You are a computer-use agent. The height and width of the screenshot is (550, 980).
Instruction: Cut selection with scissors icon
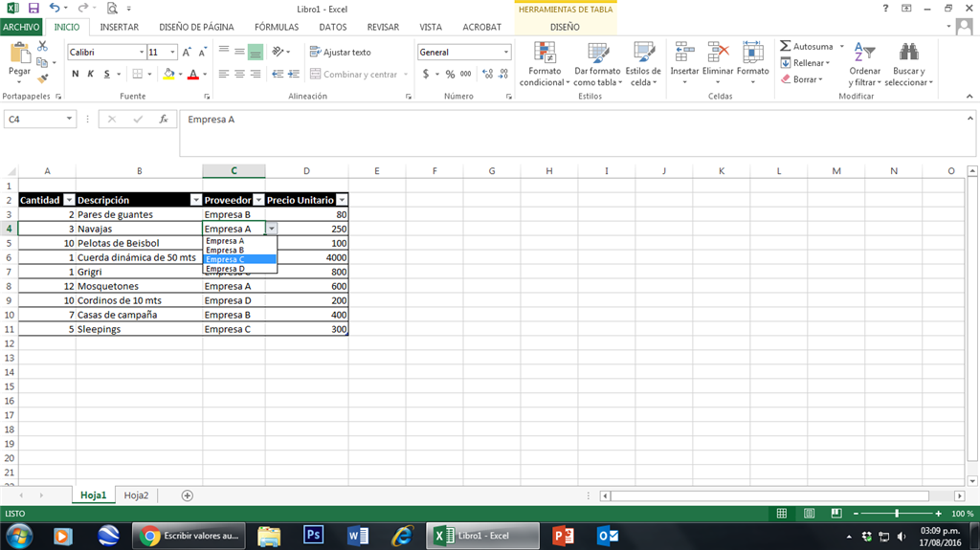(x=42, y=46)
